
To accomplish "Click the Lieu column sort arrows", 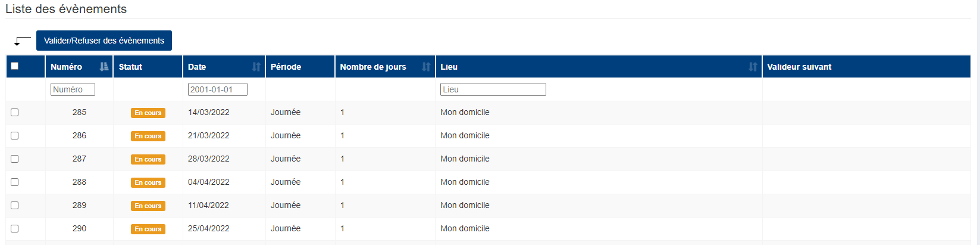I will point(753,67).
